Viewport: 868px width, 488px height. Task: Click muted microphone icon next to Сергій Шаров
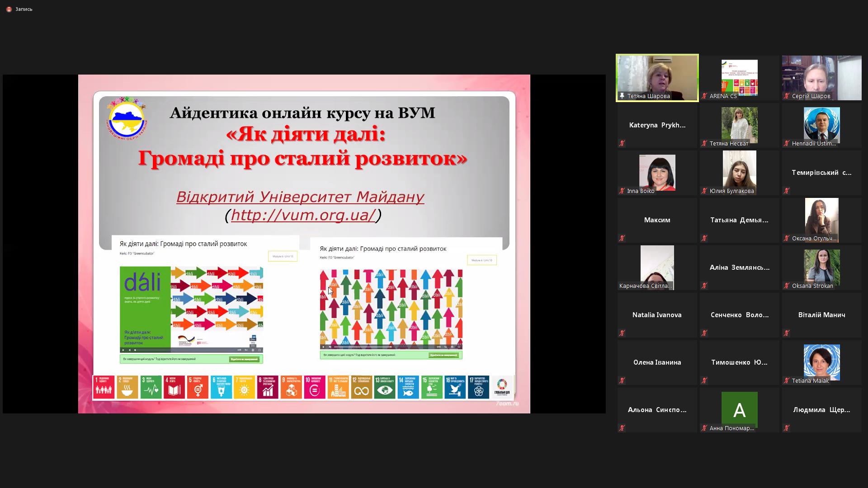click(x=787, y=96)
